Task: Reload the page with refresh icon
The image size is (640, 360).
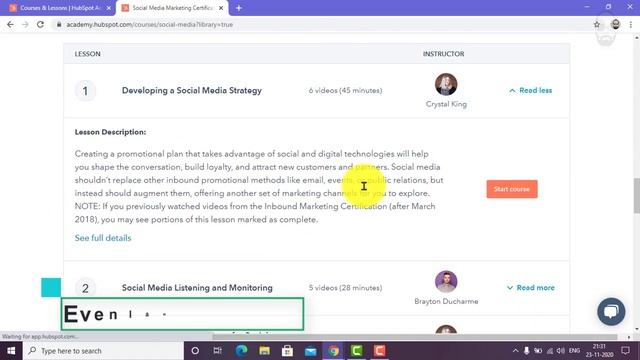Action: [40, 24]
